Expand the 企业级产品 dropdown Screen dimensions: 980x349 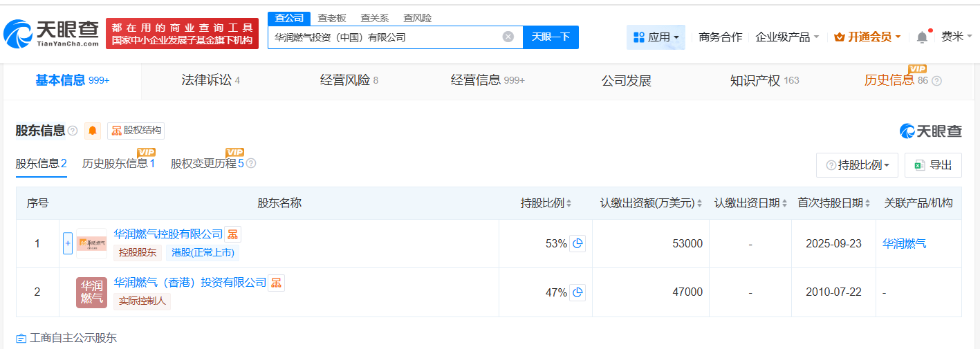787,37
